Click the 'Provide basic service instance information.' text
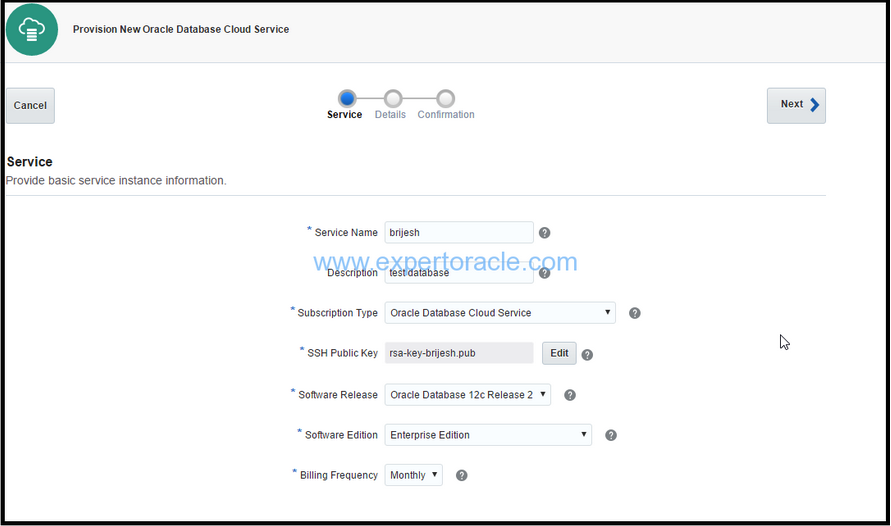This screenshot has width=891, height=526. 116,181
